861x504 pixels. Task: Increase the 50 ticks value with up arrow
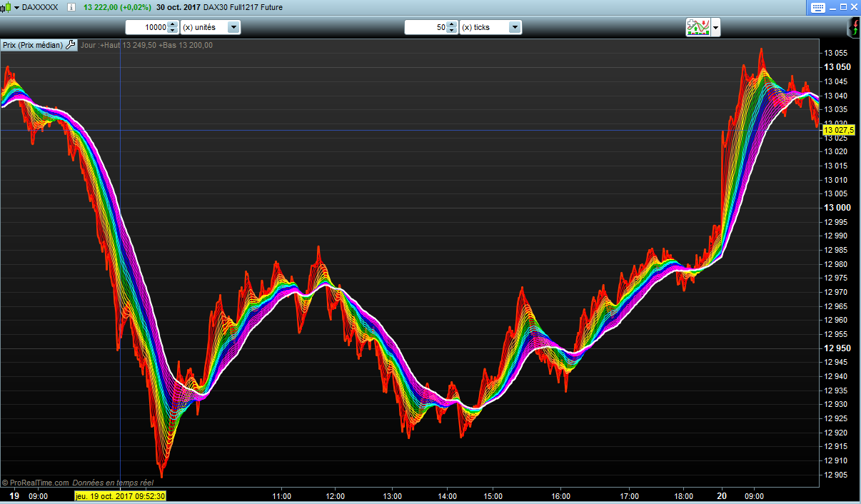pyautogui.click(x=451, y=24)
